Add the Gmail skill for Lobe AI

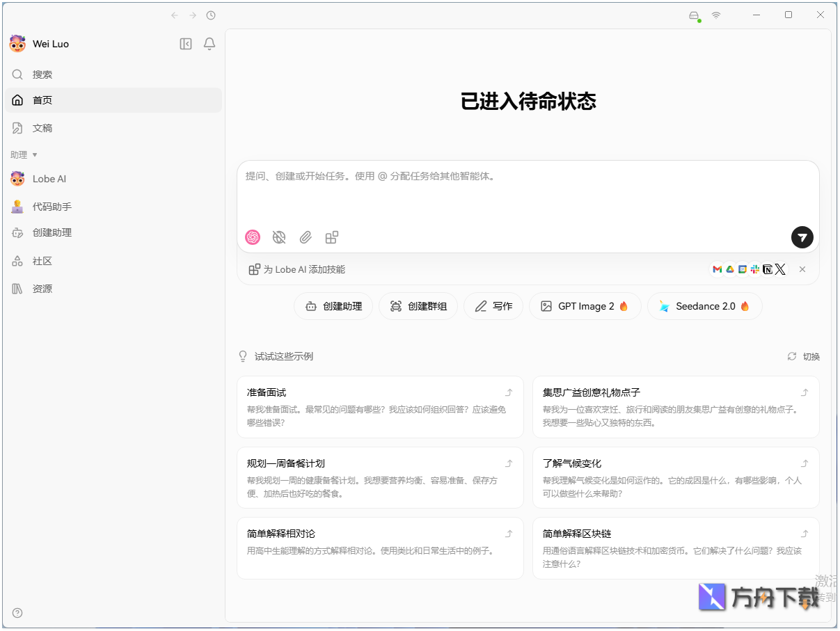717,269
